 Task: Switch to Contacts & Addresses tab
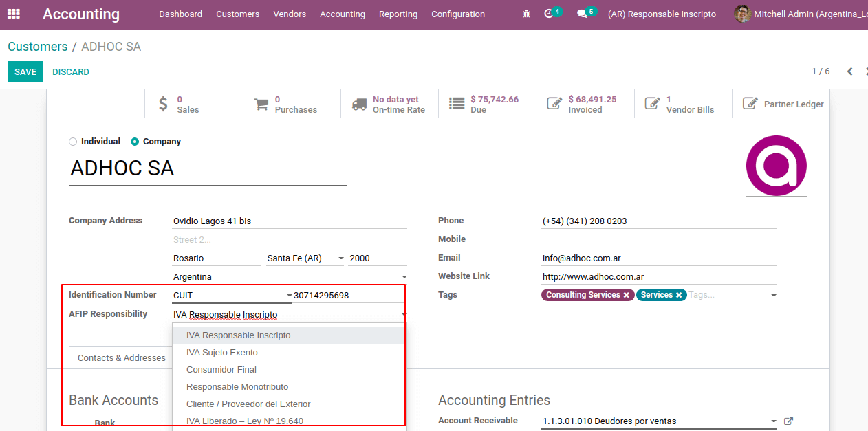click(121, 357)
